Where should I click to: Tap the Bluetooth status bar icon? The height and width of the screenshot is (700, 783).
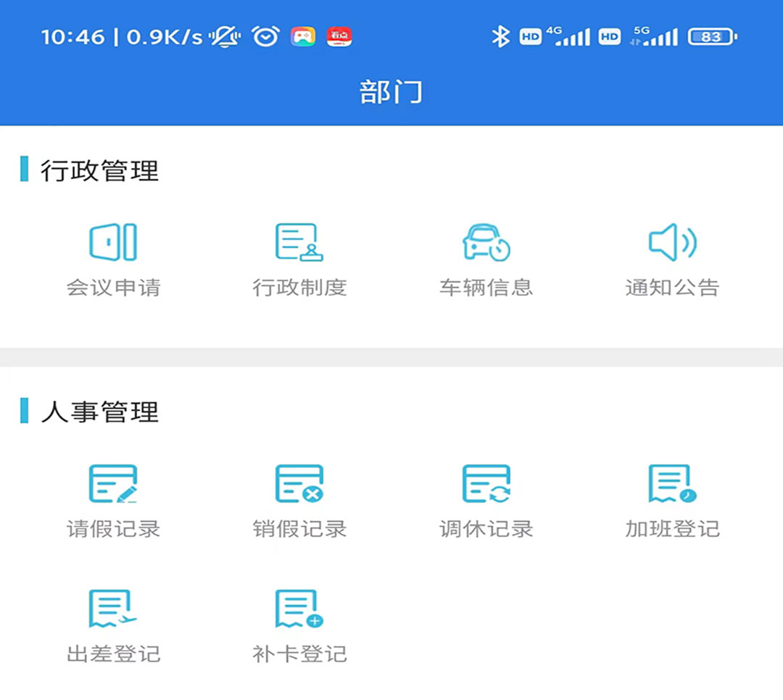click(500, 36)
